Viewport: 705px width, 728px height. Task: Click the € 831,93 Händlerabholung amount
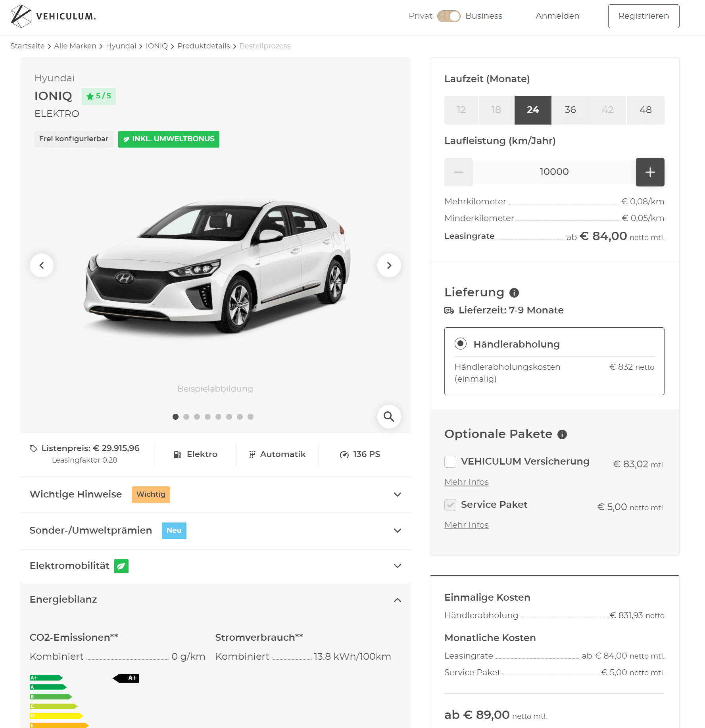click(x=637, y=615)
